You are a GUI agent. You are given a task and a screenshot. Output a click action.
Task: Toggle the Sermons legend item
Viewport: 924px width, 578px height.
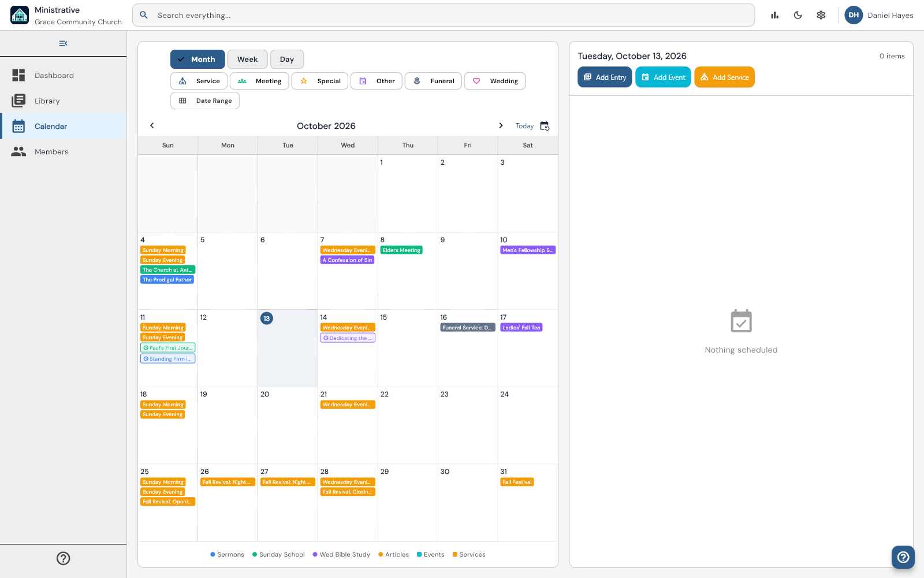(x=227, y=554)
